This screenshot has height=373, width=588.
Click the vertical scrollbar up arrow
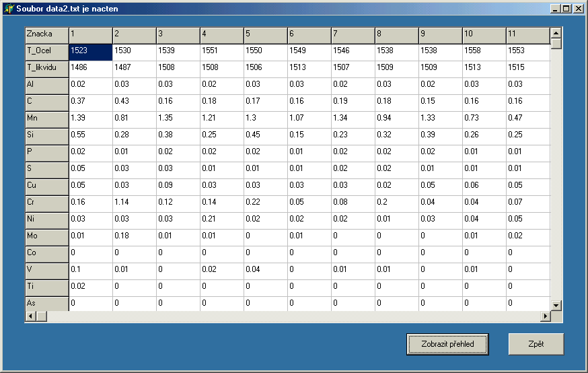coord(556,33)
